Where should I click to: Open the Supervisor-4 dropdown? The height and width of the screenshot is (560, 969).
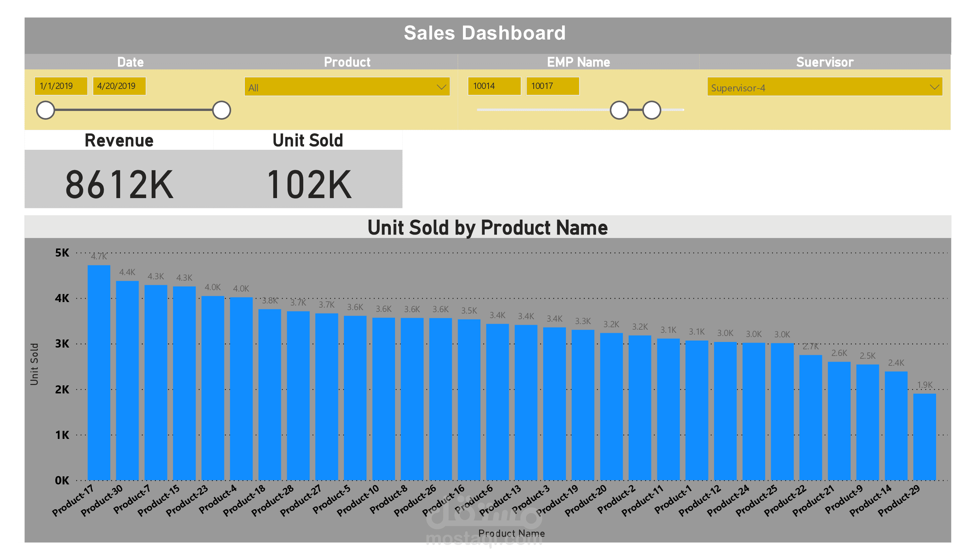pyautogui.click(x=824, y=86)
